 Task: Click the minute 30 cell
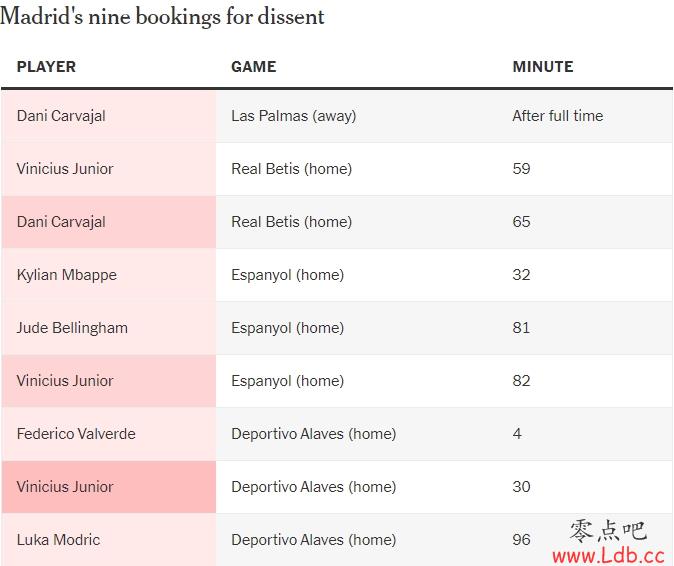(x=521, y=487)
